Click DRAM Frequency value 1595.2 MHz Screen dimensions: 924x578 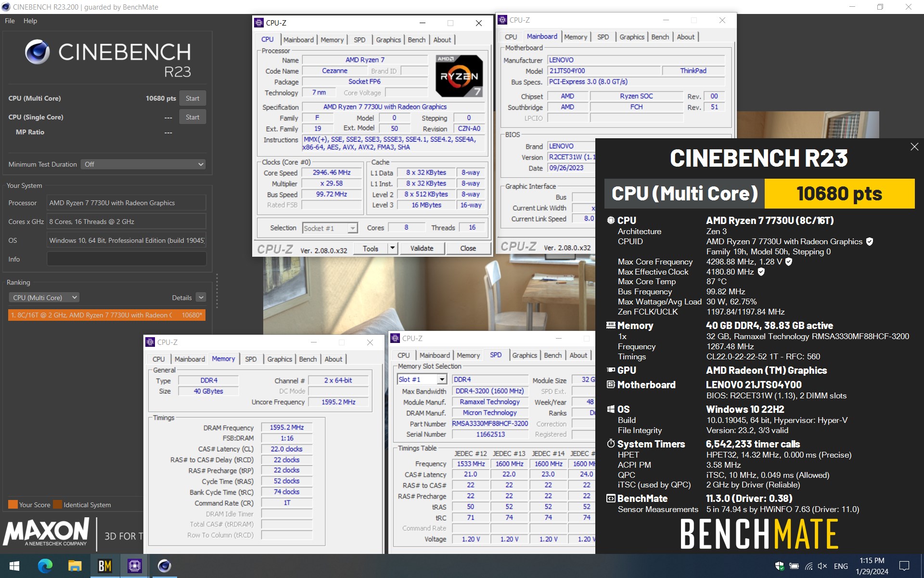coord(286,427)
